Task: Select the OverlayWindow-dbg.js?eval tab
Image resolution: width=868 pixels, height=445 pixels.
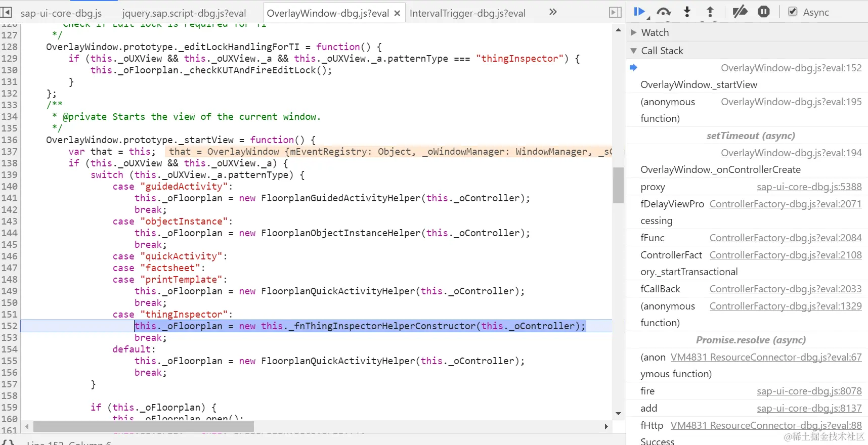Action: [x=328, y=13]
